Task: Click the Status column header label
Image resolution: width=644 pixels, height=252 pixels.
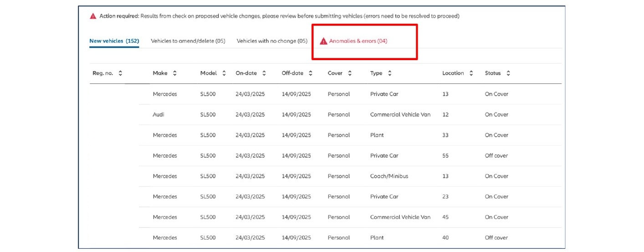Action: coord(493,73)
